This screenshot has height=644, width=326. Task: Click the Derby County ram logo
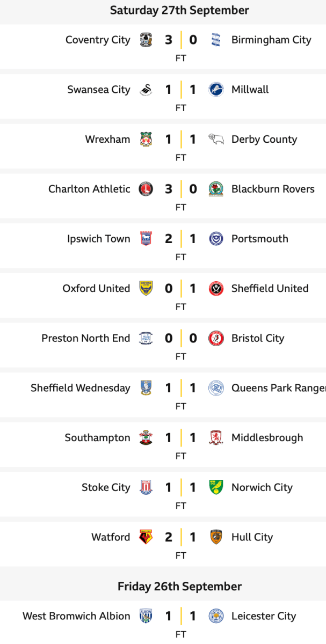(216, 140)
